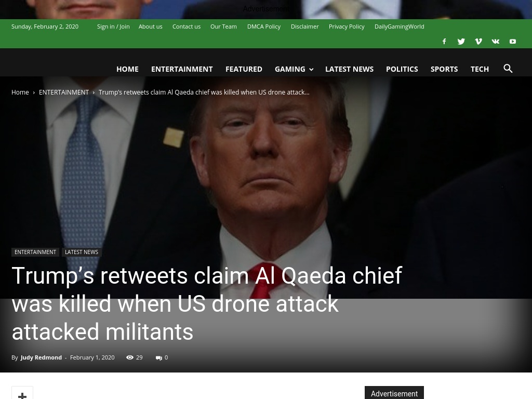Open the Politics menu item
This screenshot has height=399, width=532.
tap(402, 69)
